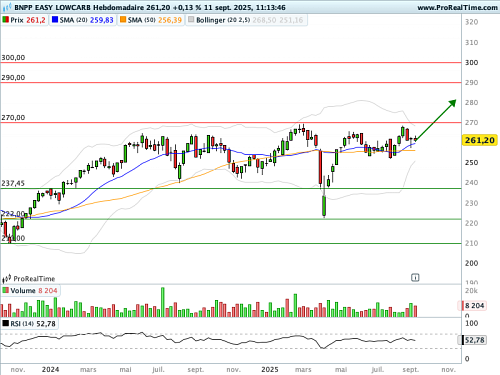Click the yellow 261,20 current price tag
This screenshot has width=500, height=375.
pyautogui.click(x=480, y=140)
